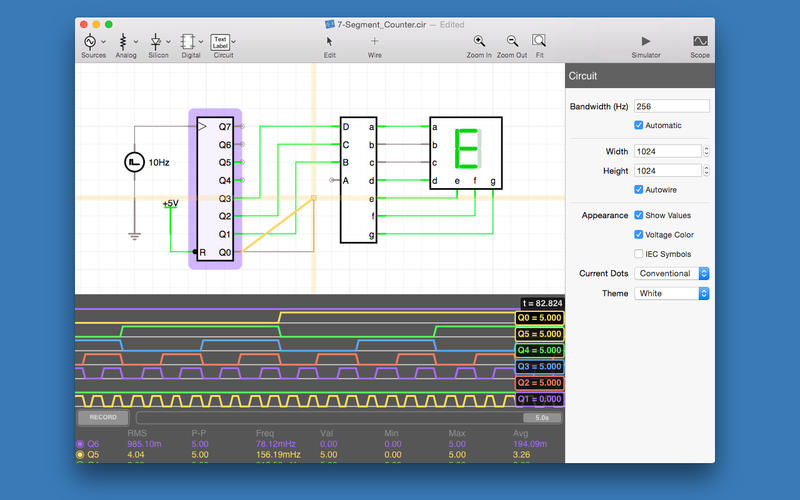Viewport: 800px width, 500px height.
Task: Uncheck the Automatic bandwidth checkbox
Action: pos(639,125)
